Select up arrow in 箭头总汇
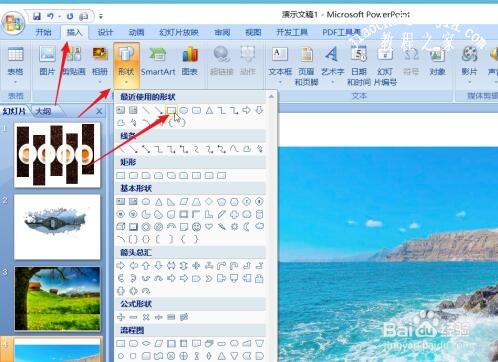 (x=146, y=266)
